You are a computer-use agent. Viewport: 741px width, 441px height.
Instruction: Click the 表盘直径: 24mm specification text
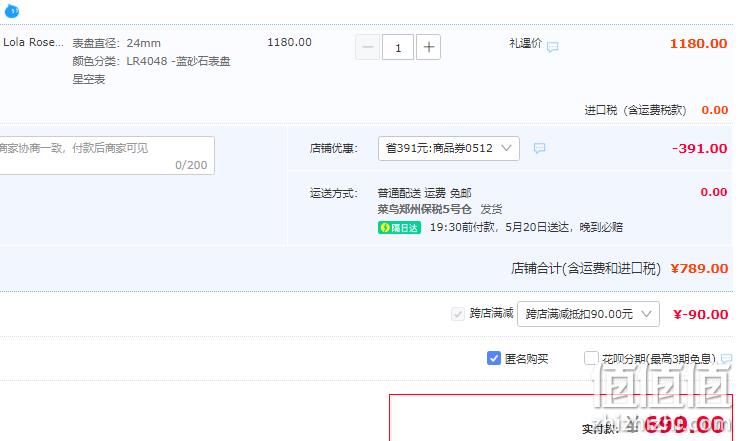(x=116, y=43)
